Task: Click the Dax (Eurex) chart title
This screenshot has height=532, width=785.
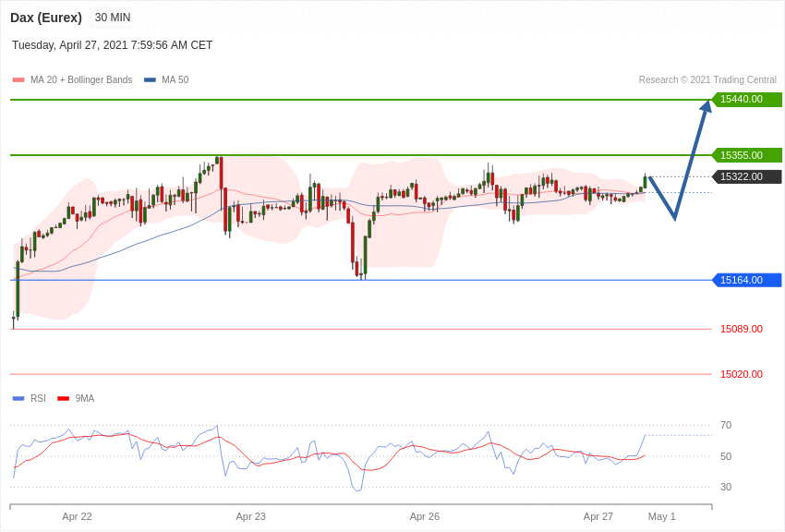Action: pos(46,18)
